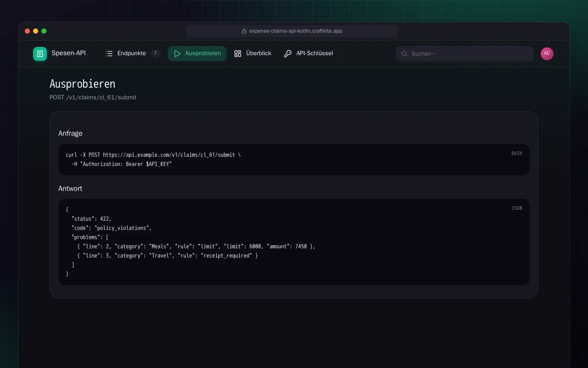Image resolution: width=588 pixels, height=368 pixels.
Task: Click the green window maximize button
Action: pos(44,31)
